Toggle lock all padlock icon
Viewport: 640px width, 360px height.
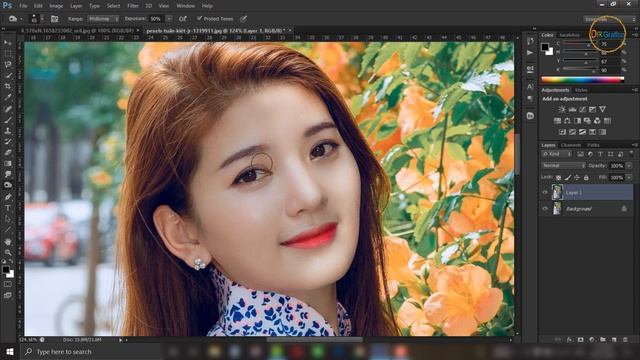click(586, 178)
